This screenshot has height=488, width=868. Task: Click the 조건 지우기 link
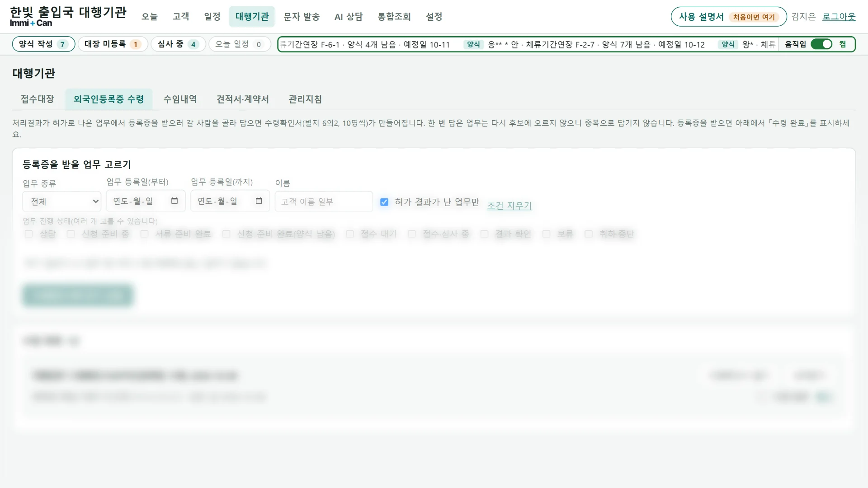509,205
